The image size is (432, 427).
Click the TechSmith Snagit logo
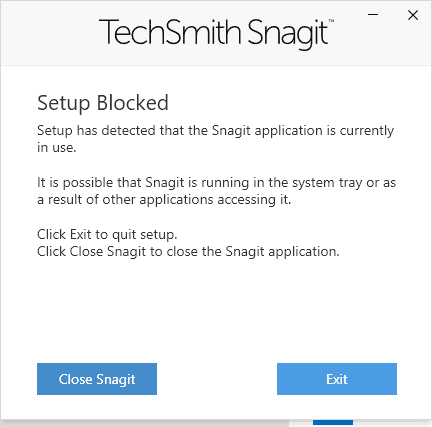click(x=217, y=33)
